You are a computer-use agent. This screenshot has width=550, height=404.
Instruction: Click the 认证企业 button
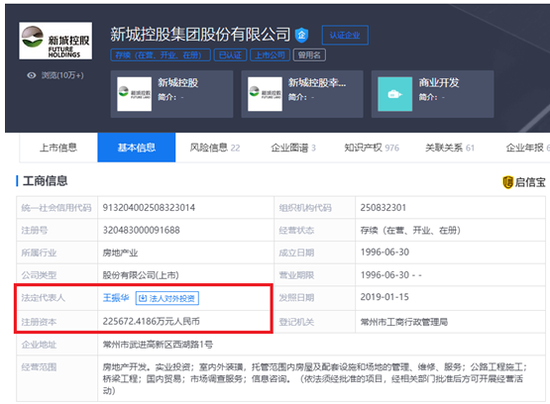coord(345,35)
